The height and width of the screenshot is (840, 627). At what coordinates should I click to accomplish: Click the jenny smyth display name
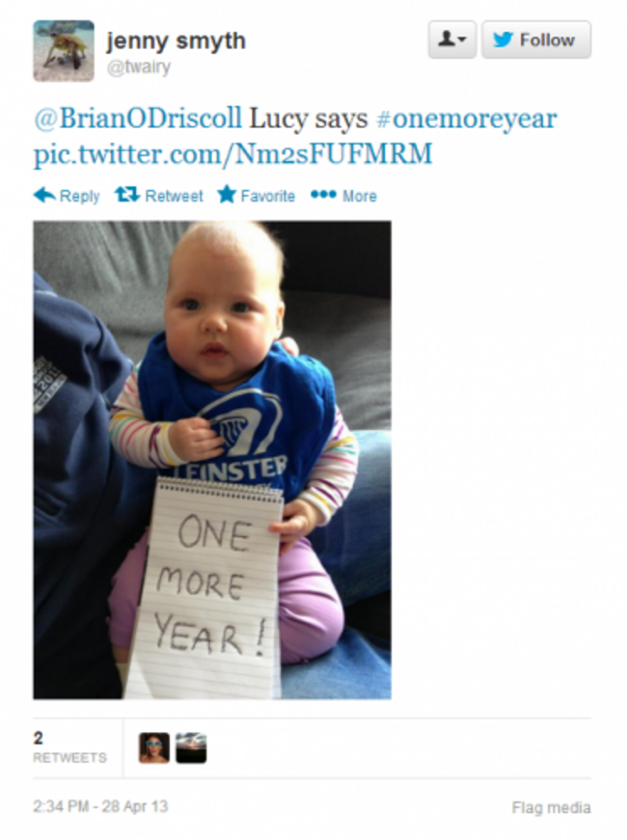[176, 41]
